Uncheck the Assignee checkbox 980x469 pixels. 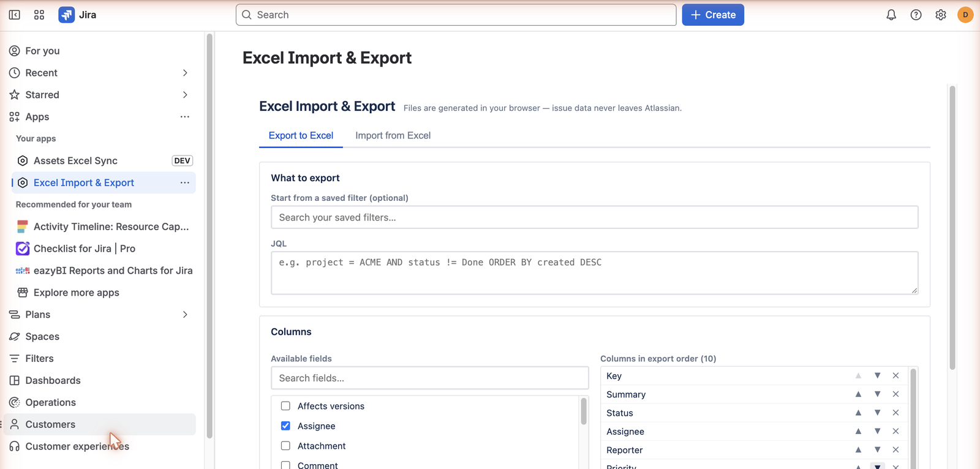pyautogui.click(x=285, y=426)
